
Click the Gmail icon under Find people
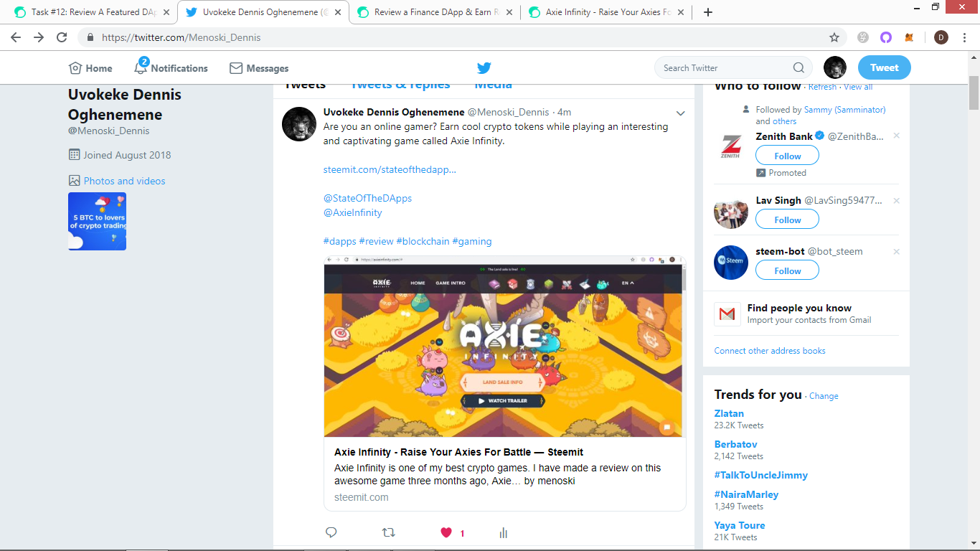point(727,314)
